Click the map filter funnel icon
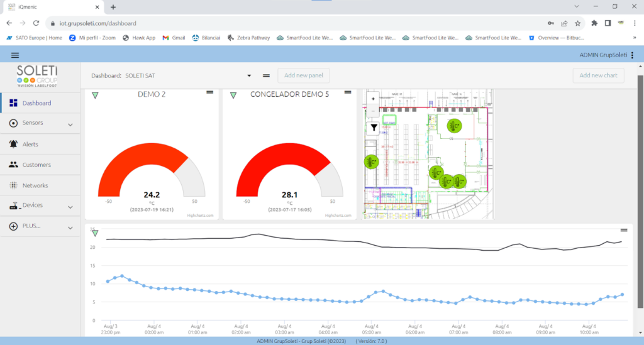644x345 pixels. (374, 128)
